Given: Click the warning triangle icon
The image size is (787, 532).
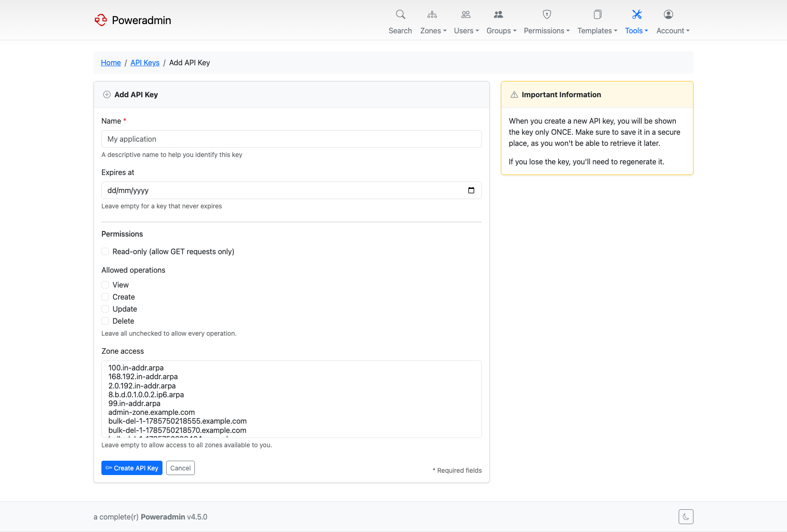Looking at the screenshot, I should (514, 94).
